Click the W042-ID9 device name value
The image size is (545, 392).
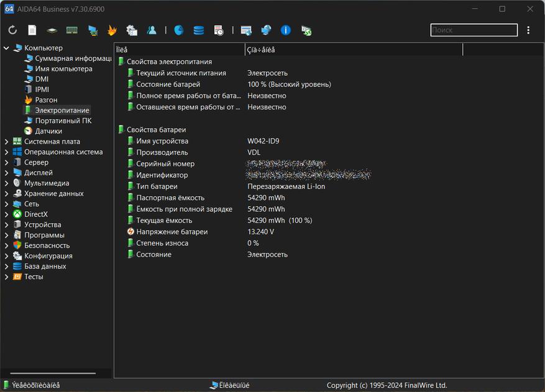(263, 141)
